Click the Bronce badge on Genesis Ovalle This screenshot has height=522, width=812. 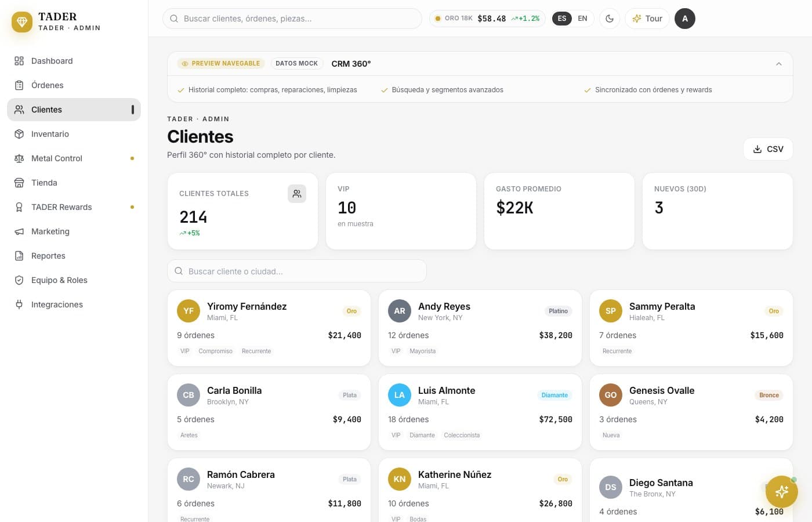click(x=769, y=395)
